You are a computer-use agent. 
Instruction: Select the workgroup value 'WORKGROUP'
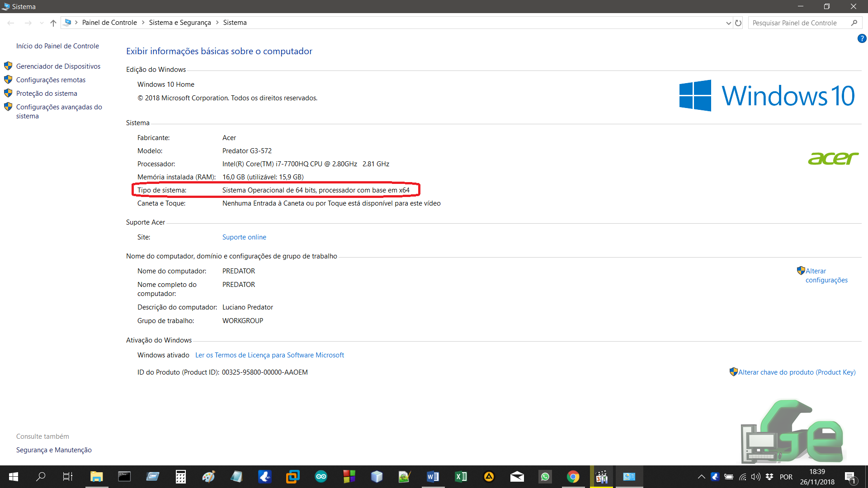pyautogui.click(x=243, y=321)
